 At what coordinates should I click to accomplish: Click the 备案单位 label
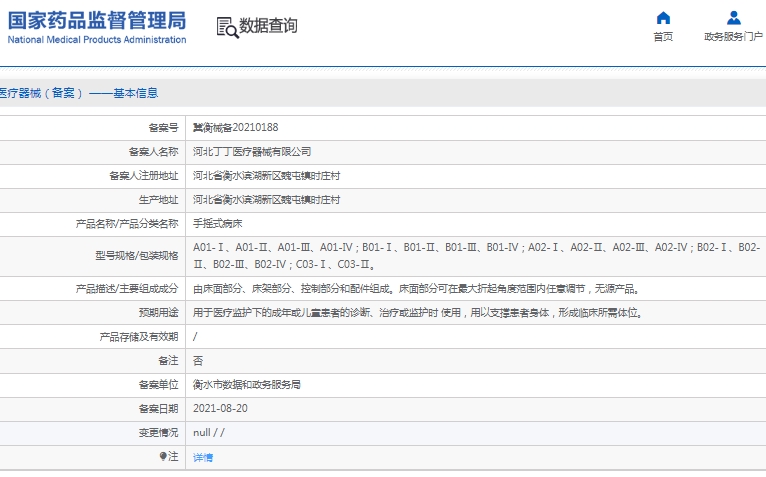click(159, 385)
